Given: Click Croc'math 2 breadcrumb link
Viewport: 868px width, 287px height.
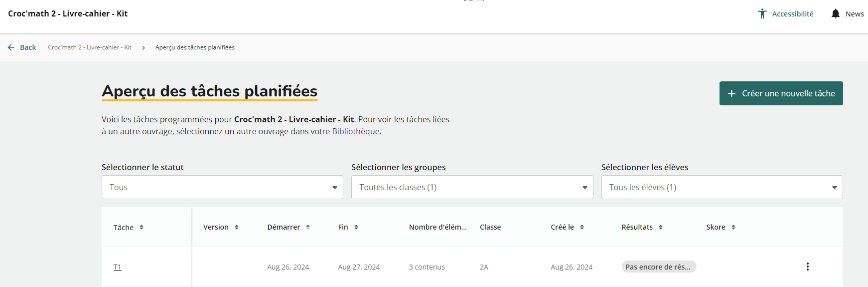Looking at the screenshot, I should pyautogui.click(x=90, y=47).
